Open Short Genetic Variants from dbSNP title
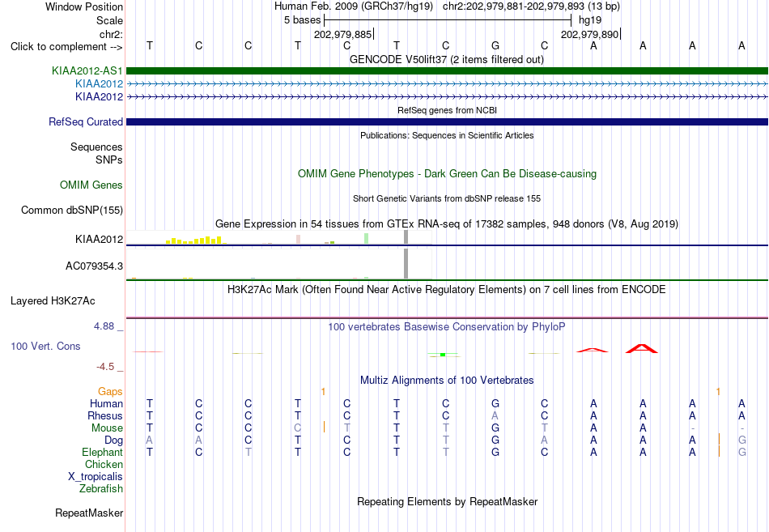Screen dimensions: 769x532 (447, 198)
